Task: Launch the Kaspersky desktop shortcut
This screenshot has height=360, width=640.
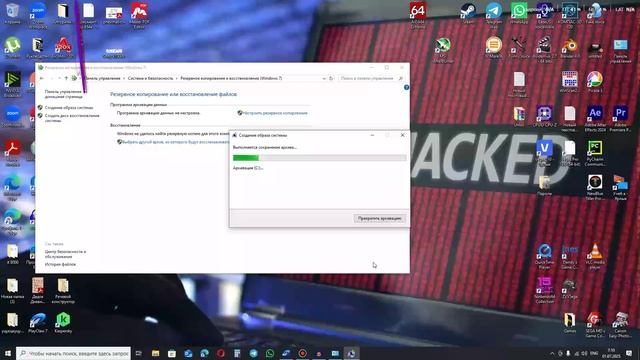Action: pos(63,322)
